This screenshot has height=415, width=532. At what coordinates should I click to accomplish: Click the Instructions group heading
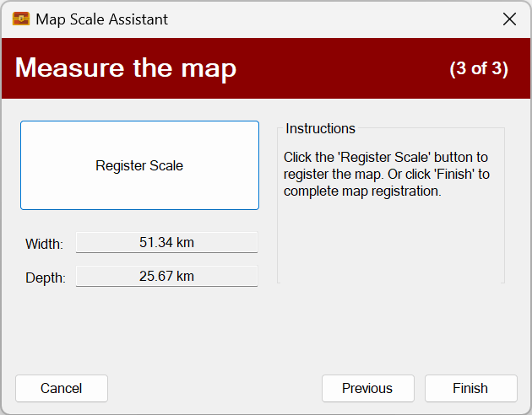point(320,129)
